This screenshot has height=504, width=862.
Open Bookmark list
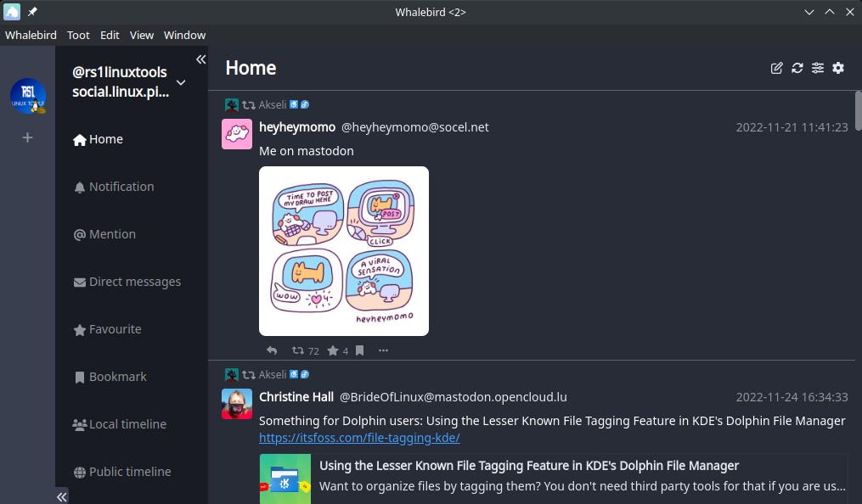coord(110,378)
